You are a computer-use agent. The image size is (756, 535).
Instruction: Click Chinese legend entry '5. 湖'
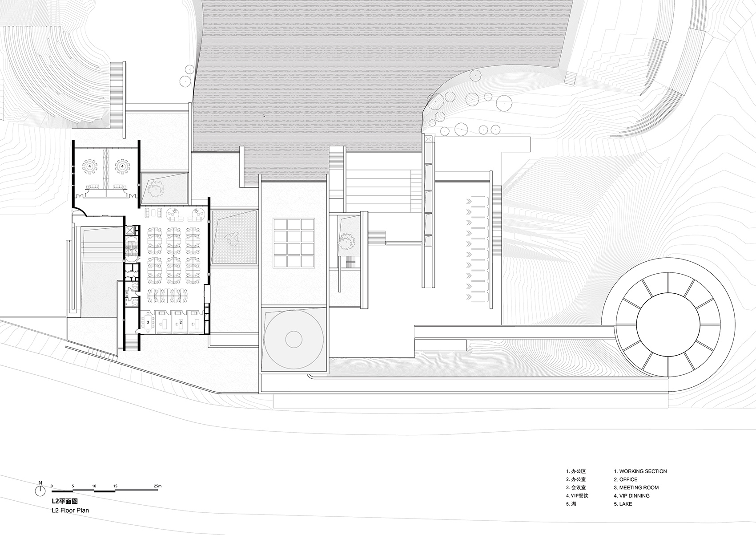[x=571, y=504]
